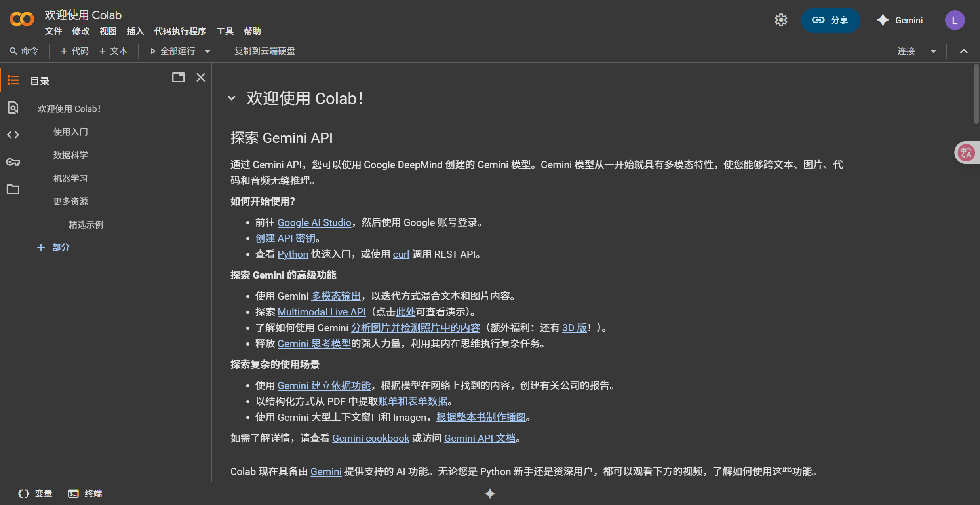Open the 终端 terminal panel
980x505 pixels.
pyautogui.click(x=85, y=494)
